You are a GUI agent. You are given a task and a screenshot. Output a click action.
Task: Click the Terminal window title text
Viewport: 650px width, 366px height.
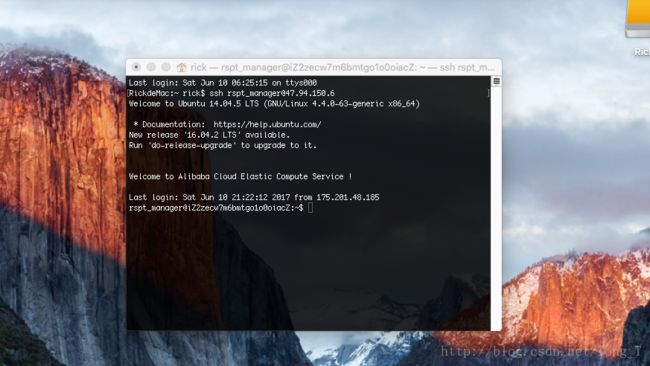click(x=342, y=67)
